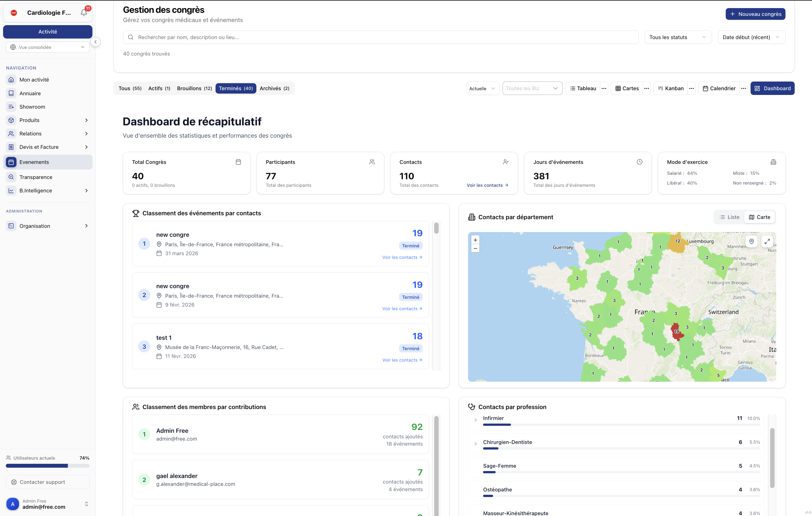Switch to Tableau view
This screenshot has width=812, height=516.
tap(583, 88)
